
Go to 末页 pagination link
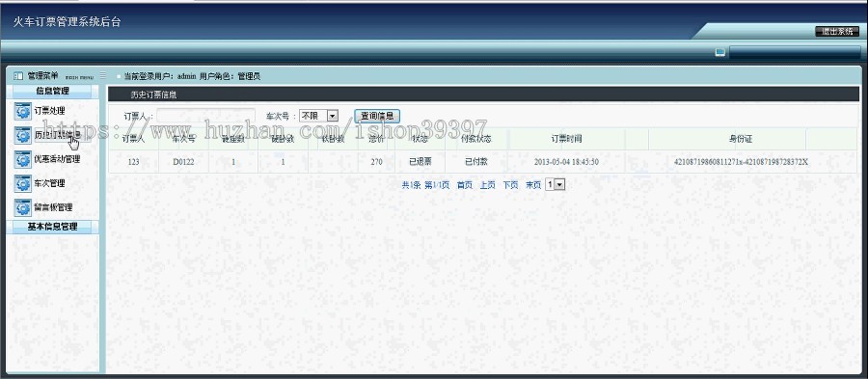point(533,185)
